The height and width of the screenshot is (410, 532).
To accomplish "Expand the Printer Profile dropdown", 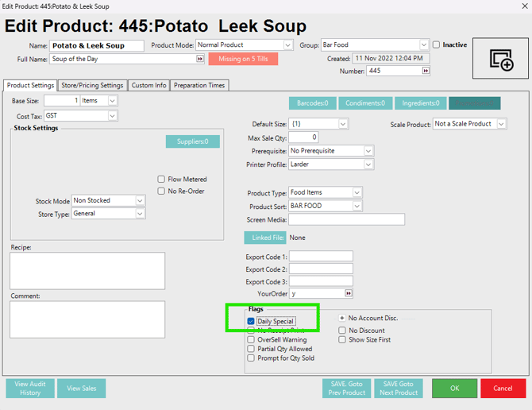I will (x=368, y=164).
